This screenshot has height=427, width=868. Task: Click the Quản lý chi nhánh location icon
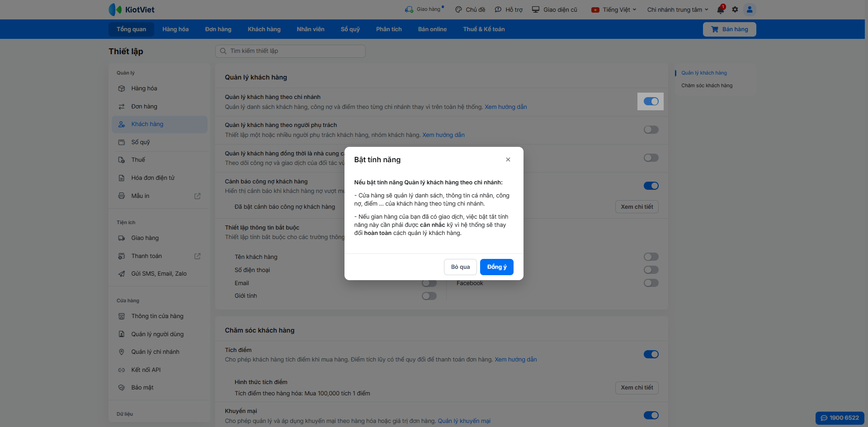tap(122, 352)
